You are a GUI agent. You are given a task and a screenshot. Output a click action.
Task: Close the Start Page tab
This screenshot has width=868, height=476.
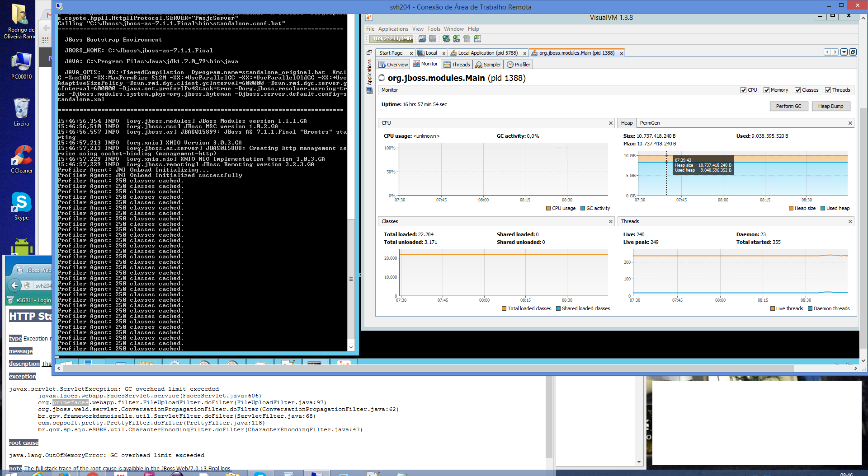point(411,53)
